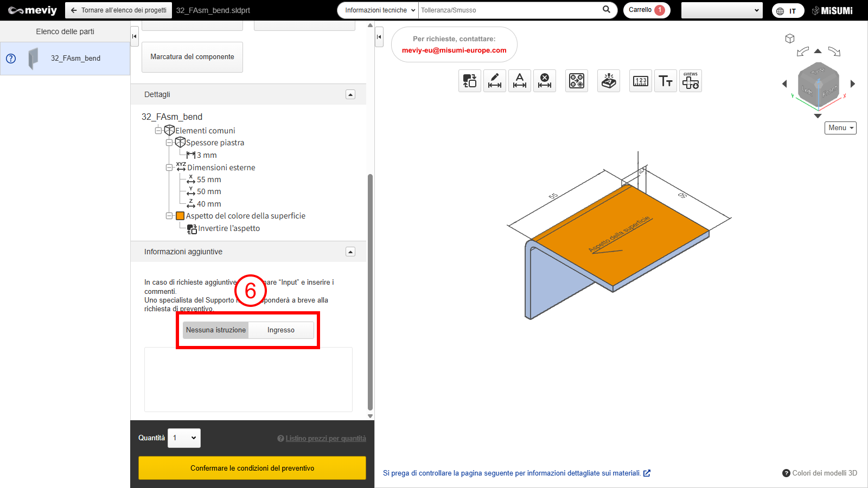
Task: Click the orange surface color swatch
Action: [x=180, y=216]
